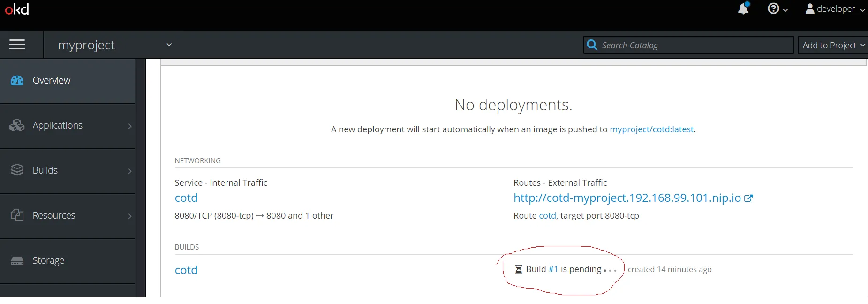Click the Overview dashboard icon

click(x=17, y=81)
